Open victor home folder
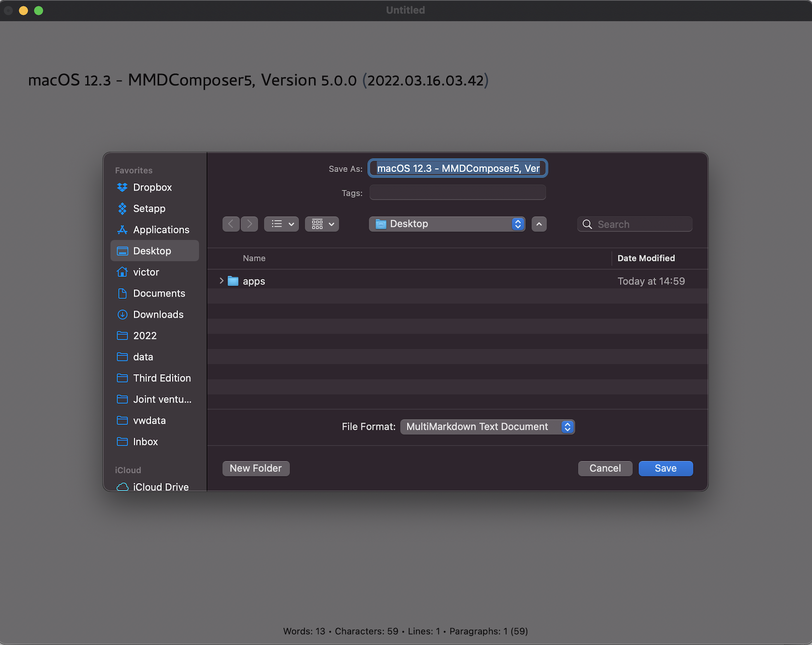The width and height of the screenshot is (812, 645). point(146,272)
